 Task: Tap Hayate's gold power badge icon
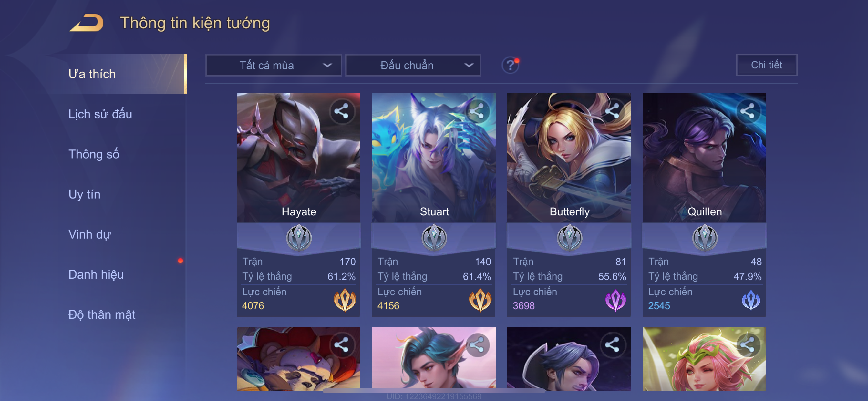click(345, 300)
